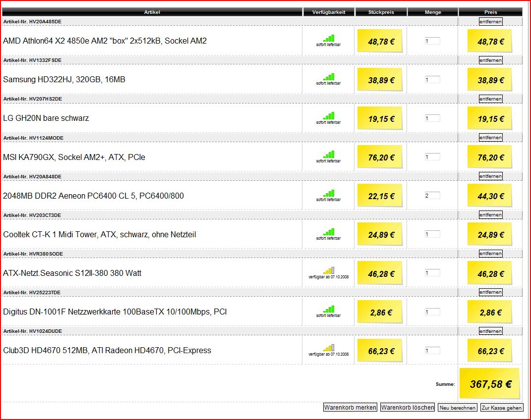Click LG GH20N bare schwarz name
531x420 pixels.
coord(46,118)
